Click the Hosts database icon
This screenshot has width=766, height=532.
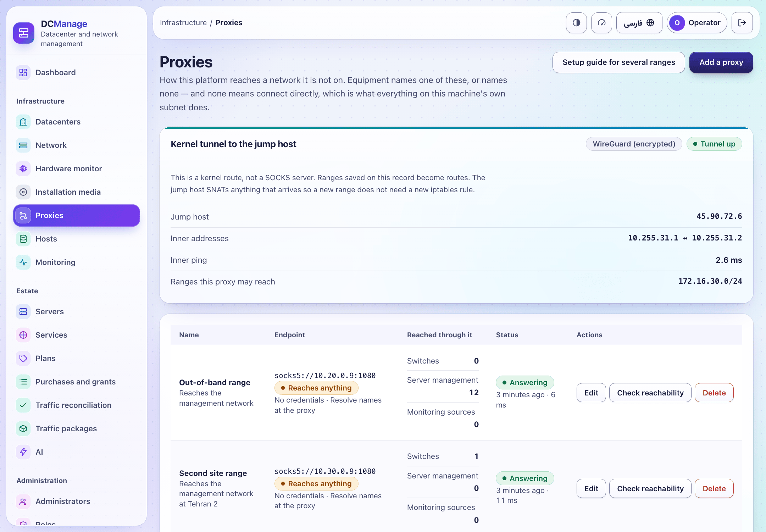23,239
